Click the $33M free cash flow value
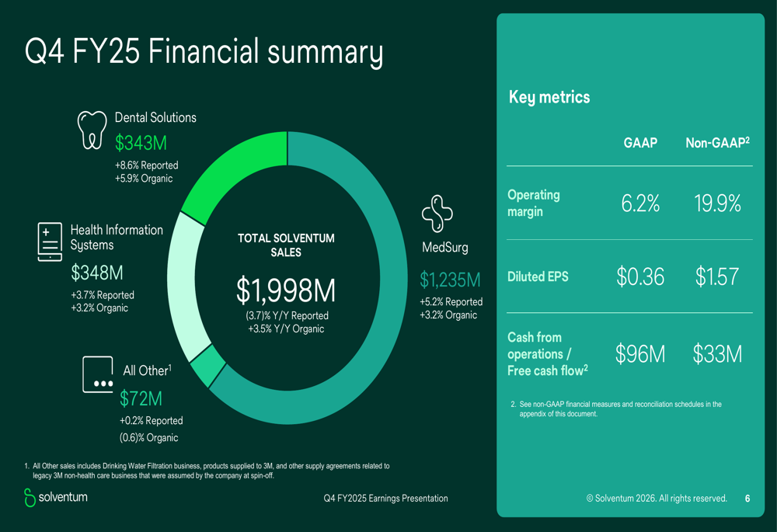777x532 pixels. (718, 354)
